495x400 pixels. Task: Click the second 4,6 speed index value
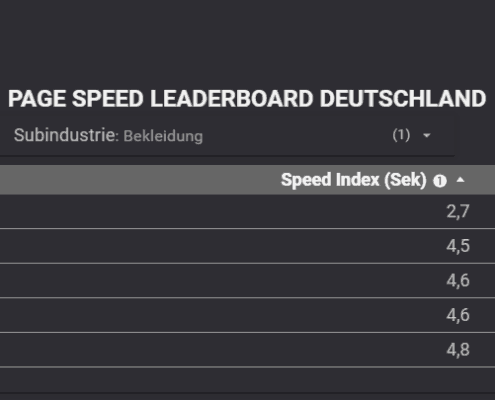[x=458, y=315]
